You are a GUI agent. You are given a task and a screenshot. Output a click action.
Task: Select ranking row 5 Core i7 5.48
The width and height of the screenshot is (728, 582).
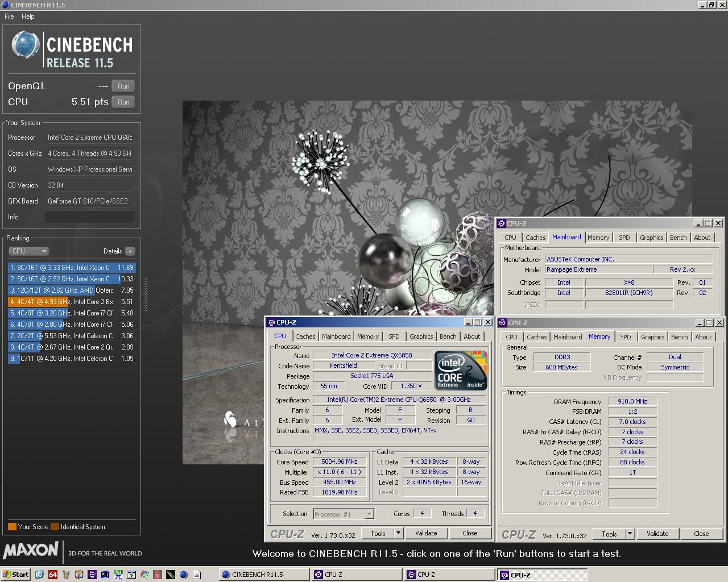(72, 313)
